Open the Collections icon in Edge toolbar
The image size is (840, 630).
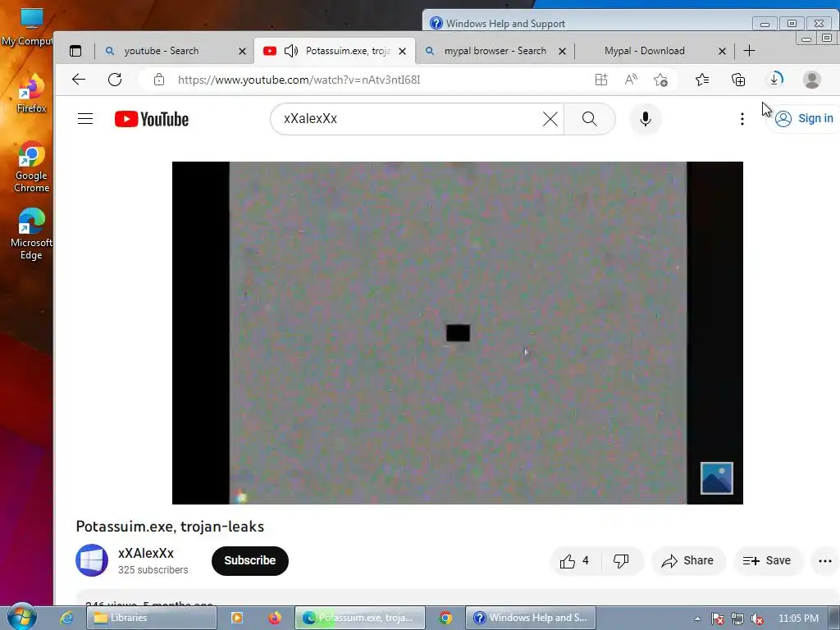[x=738, y=80]
